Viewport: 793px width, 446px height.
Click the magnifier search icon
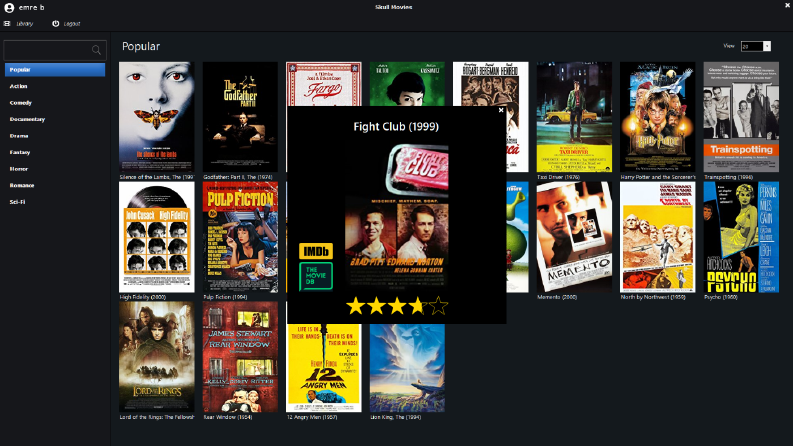coord(96,50)
